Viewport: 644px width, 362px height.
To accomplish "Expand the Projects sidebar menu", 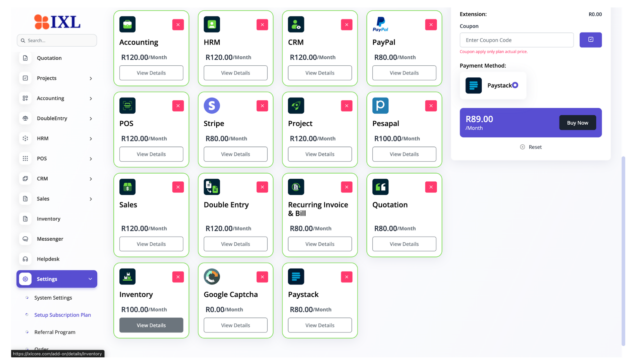I will (x=57, y=78).
